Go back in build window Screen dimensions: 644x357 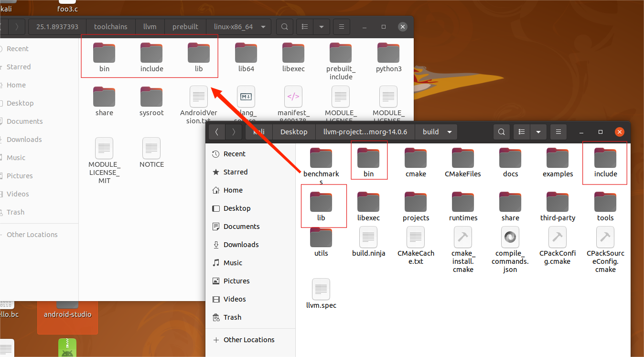[x=217, y=132]
